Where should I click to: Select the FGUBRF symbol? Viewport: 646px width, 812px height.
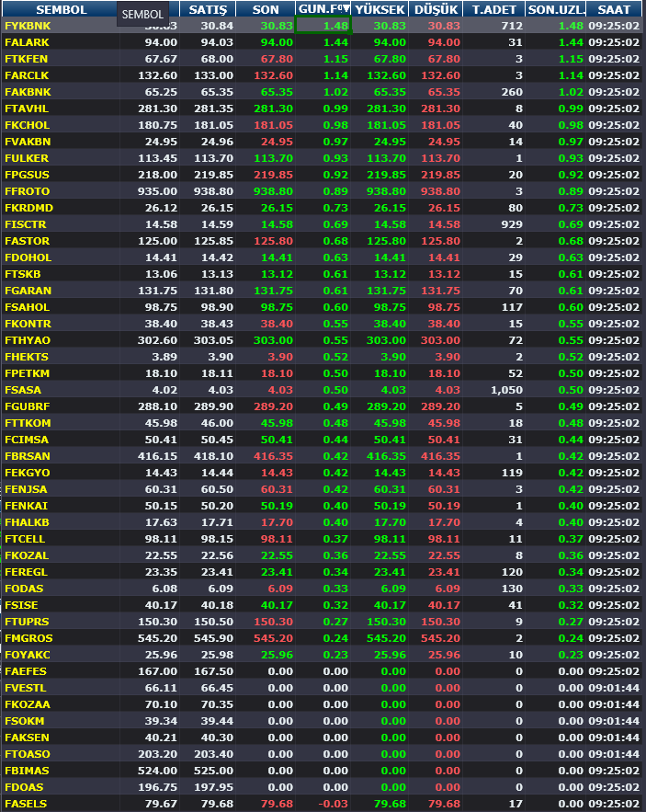tap(27, 406)
